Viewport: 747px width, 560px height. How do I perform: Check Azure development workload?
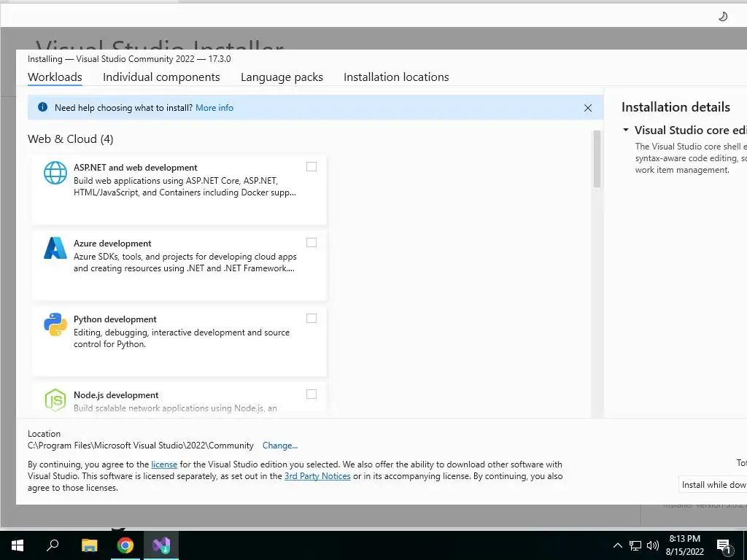pos(311,242)
